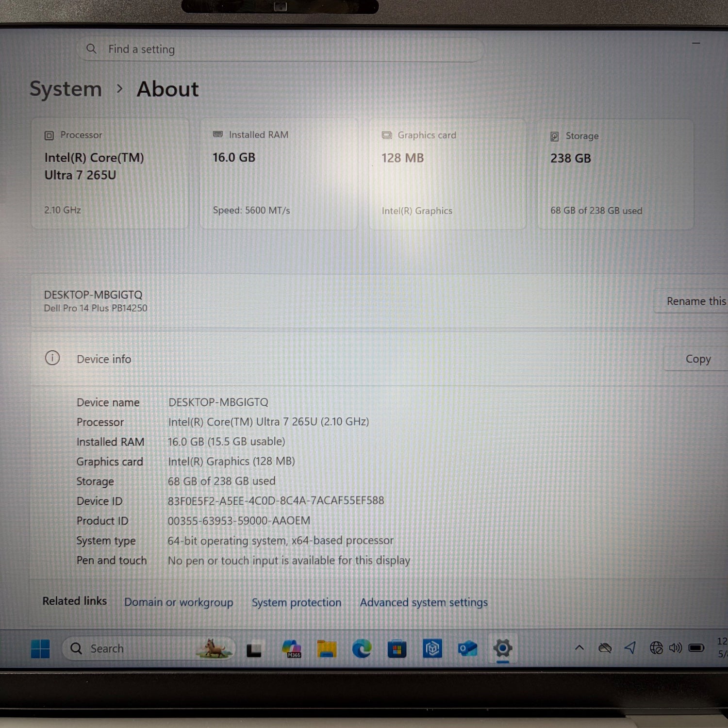
Task: Click the location arrow tray icon
Action: (630, 647)
